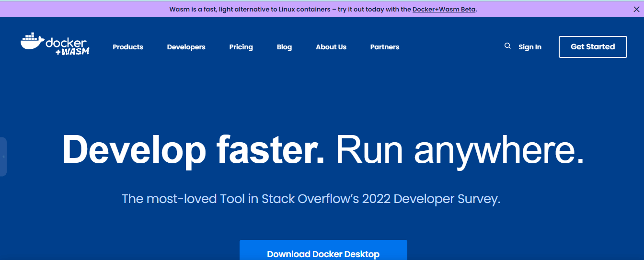
Task: Open the Products menu
Action: pos(128,47)
